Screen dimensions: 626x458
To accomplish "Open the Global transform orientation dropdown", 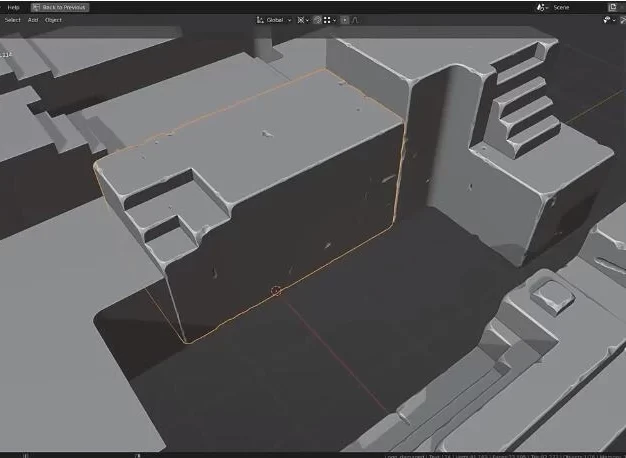I will click(274, 20).
